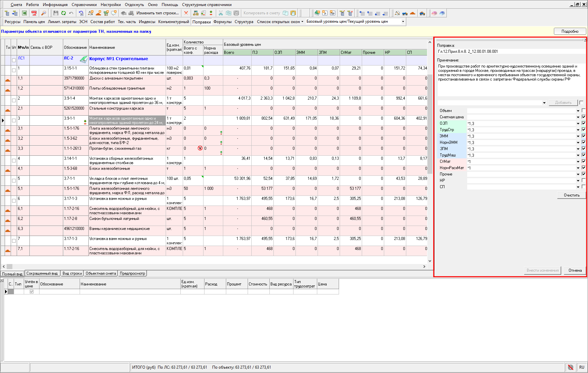The height and width of the screenshot is (373, 588).
Task: Click the blue truck icon
Action: tap(405, 13)
